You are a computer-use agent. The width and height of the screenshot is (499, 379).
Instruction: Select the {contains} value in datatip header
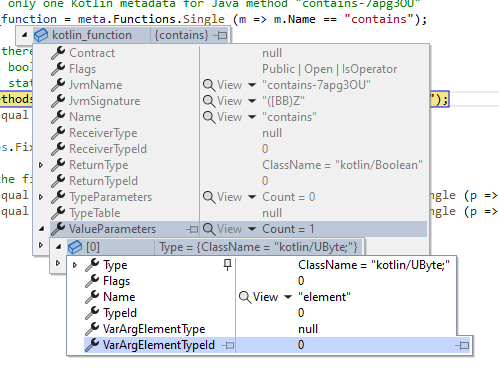pyautogui.click(x=181, y=35)
